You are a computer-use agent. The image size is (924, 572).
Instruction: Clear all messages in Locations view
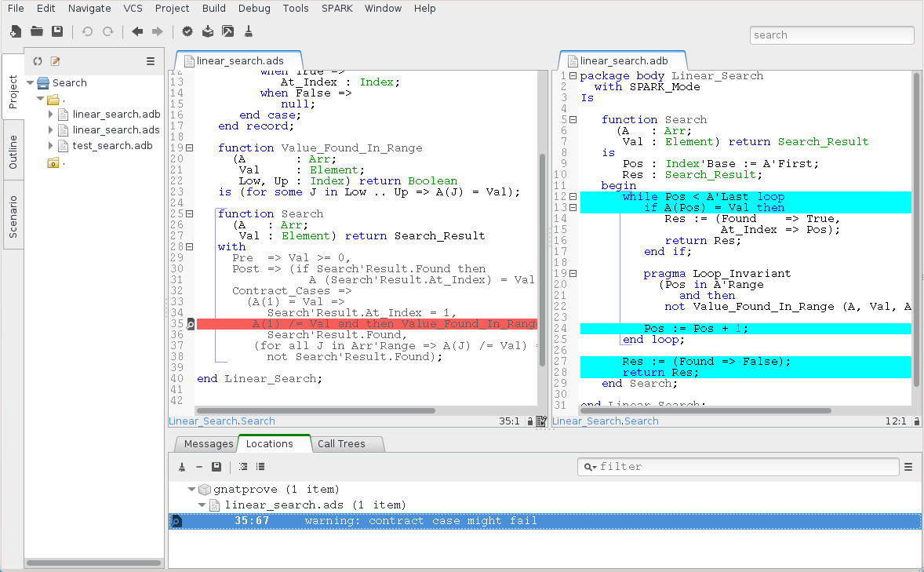click(182, 466)
